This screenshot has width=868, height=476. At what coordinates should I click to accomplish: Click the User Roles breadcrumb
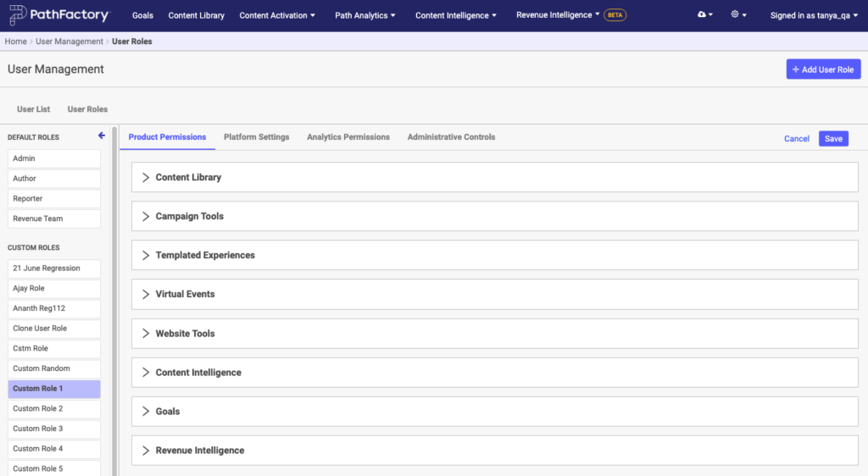click(131, 42)
